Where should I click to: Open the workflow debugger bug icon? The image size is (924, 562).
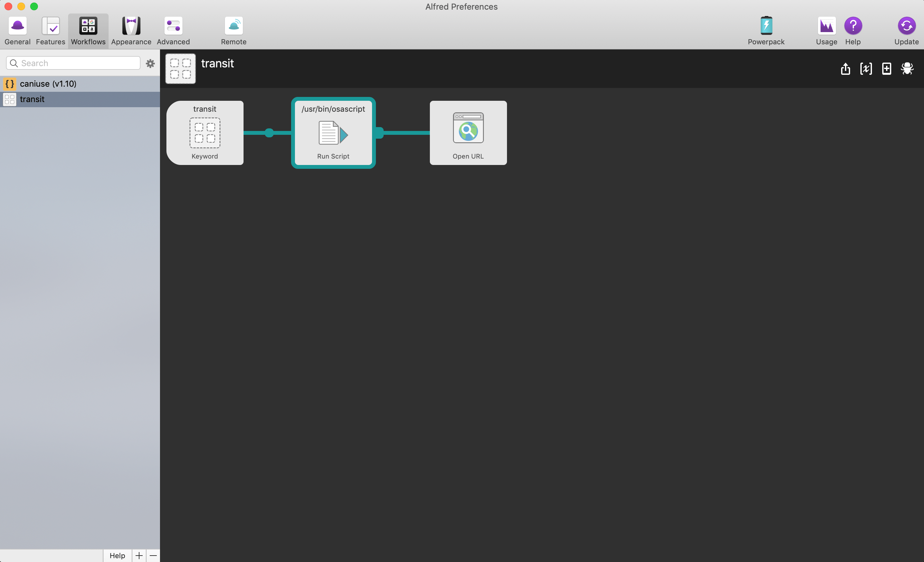(x=907, y=69)
